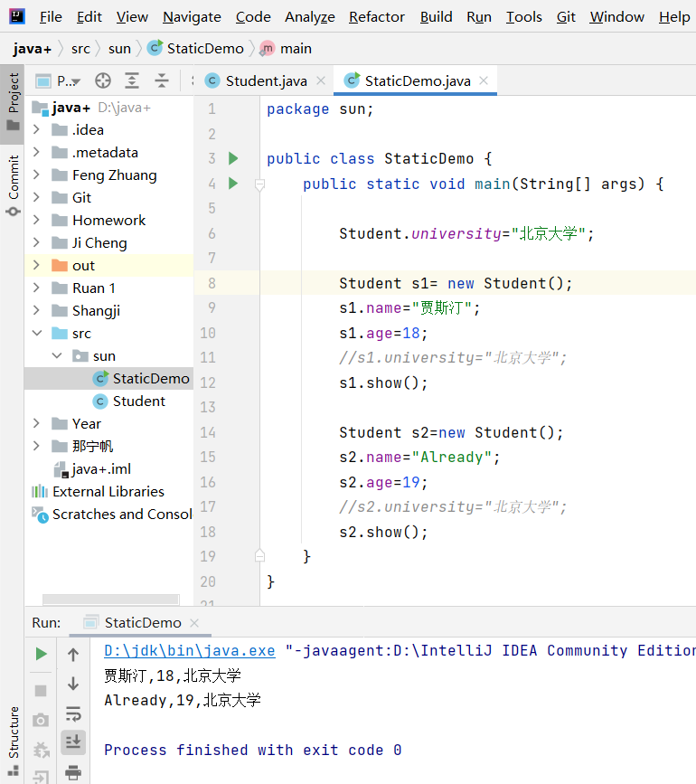
Task: Toggle the Project tool window side tab
Action: click(x=13, y=101)
